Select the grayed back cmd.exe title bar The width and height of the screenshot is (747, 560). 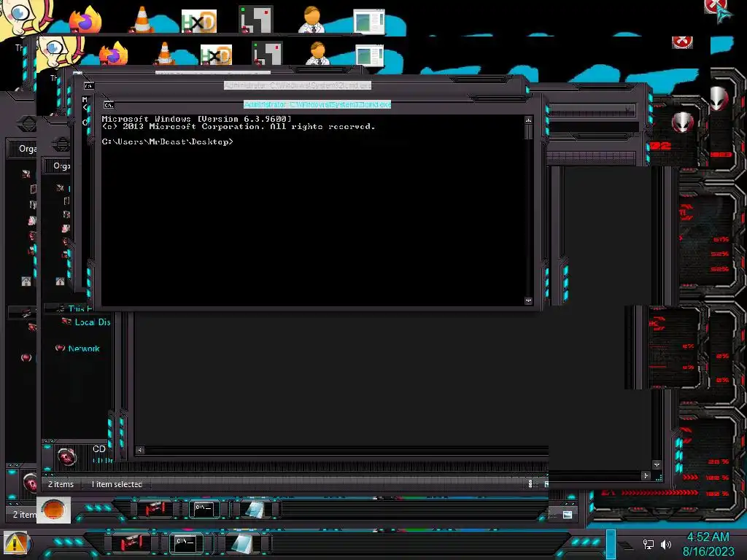click(298, 85)
